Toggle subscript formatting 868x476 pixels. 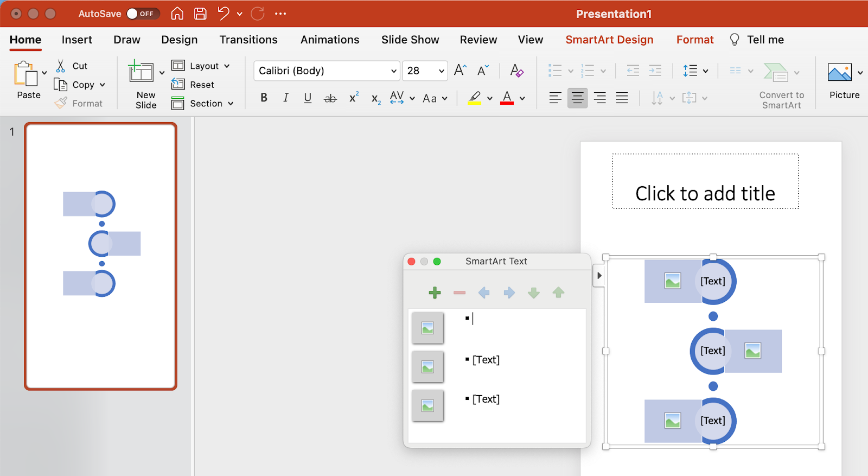coord(376,98)
